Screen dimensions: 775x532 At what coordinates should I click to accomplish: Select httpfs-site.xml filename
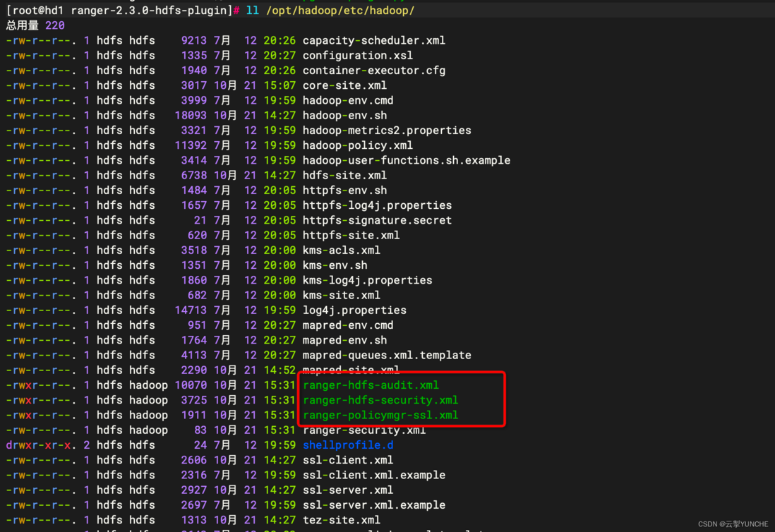[351, 235]
